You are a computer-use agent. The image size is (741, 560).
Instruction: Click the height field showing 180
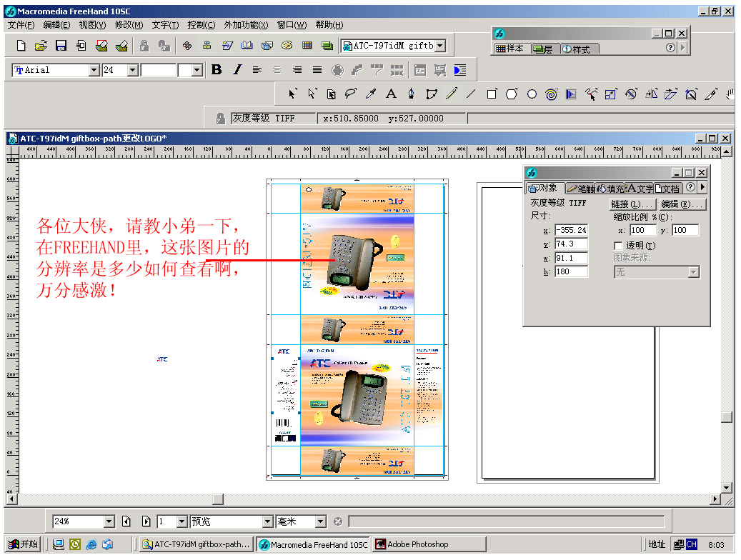pos(572,271)
